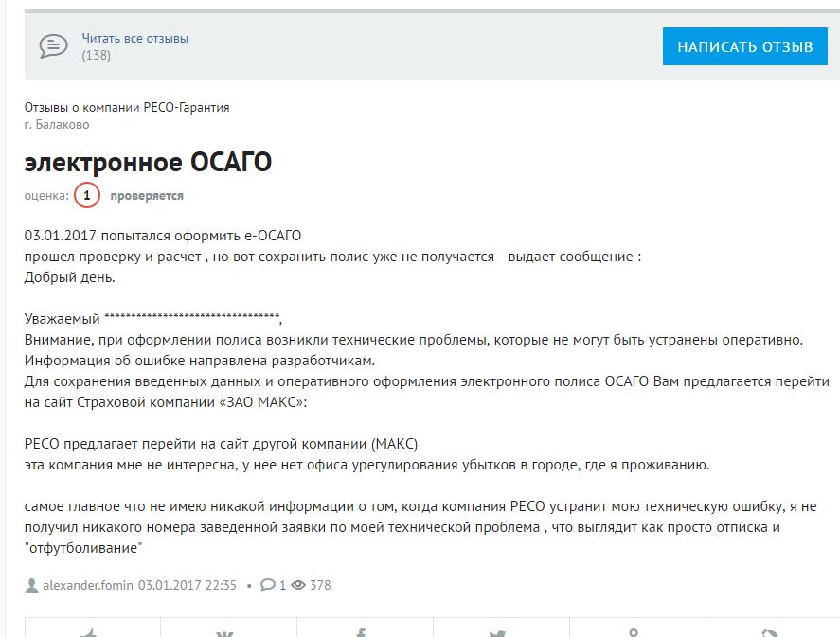The height and width of the screenshot is (637, 840).
Task: Click the date "03.01.2017 22:35"
Action: click(187, 585)
